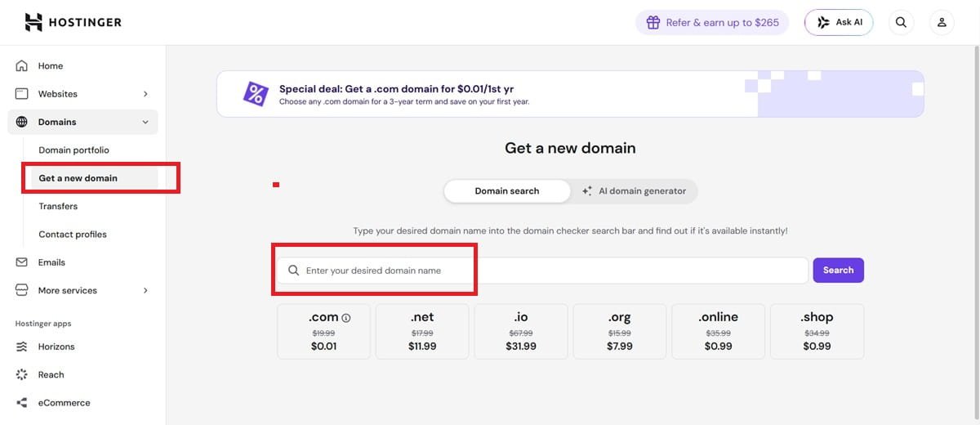
Task: Click the AI generator sparkle icon
Action: pos(587,191)
